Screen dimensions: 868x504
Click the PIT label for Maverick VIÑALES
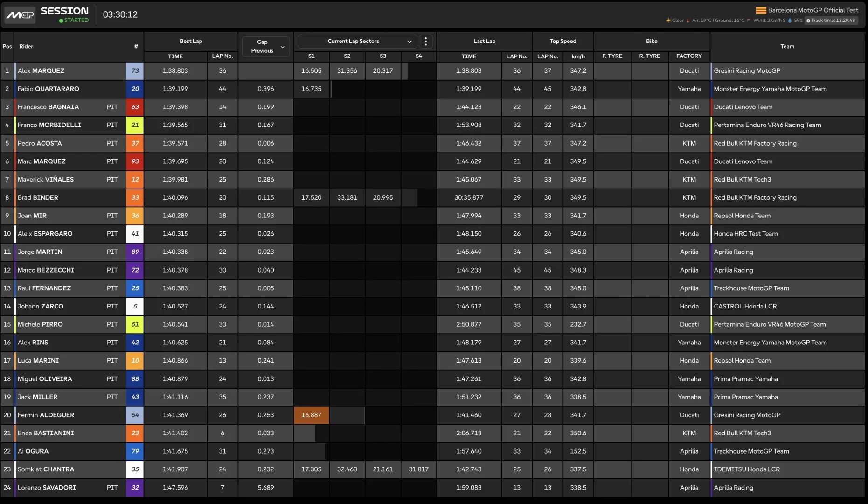pyautogui.click(x=112, y=179)
